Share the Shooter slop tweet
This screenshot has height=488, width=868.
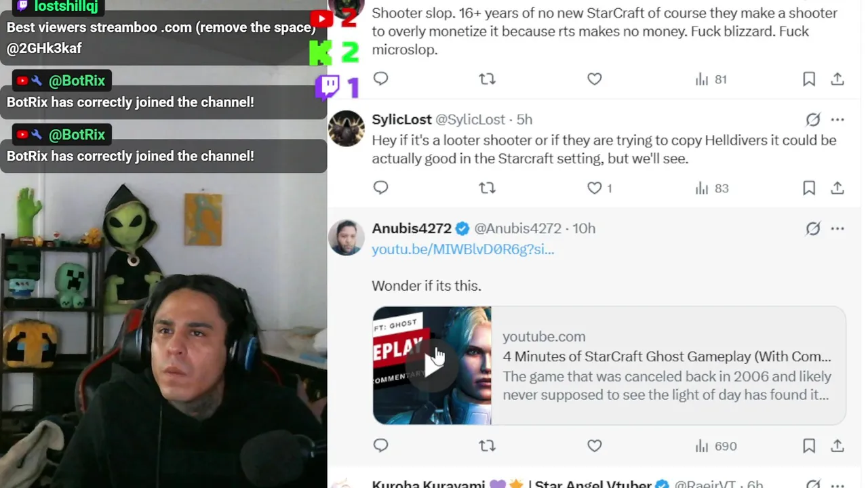click(837, 79)
